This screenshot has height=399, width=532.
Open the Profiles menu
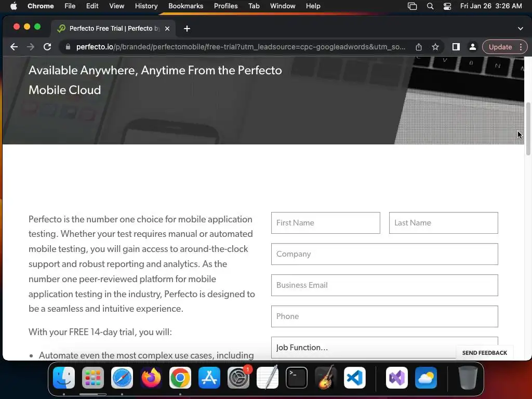pos(225,6)
